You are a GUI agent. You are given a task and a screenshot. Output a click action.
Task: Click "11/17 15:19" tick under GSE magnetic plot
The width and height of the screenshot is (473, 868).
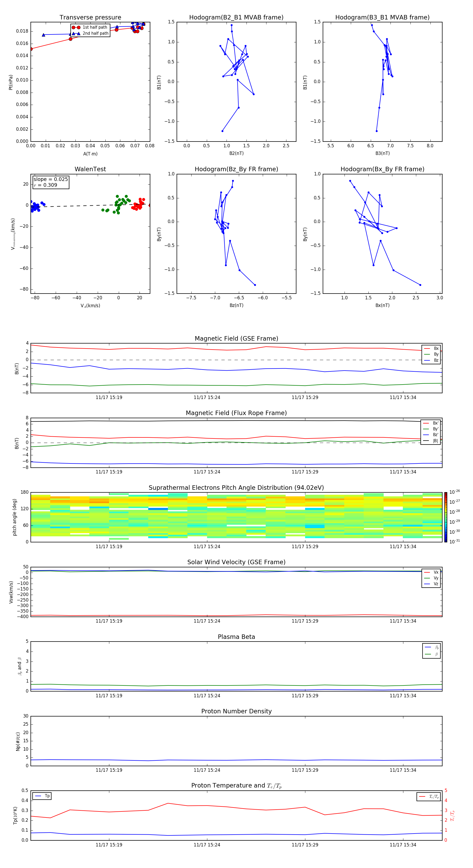[109, 398]
